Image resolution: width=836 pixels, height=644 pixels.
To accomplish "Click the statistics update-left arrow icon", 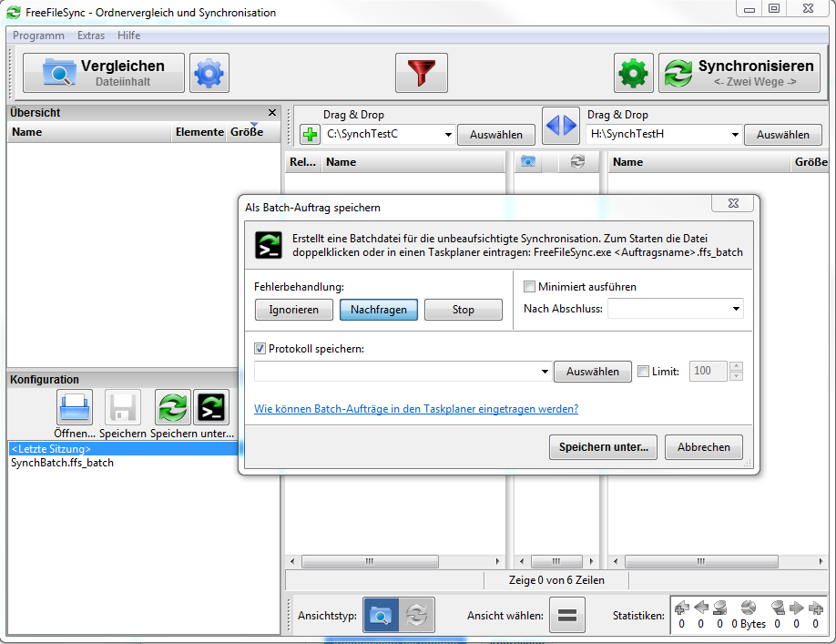I will coord(701,608).
